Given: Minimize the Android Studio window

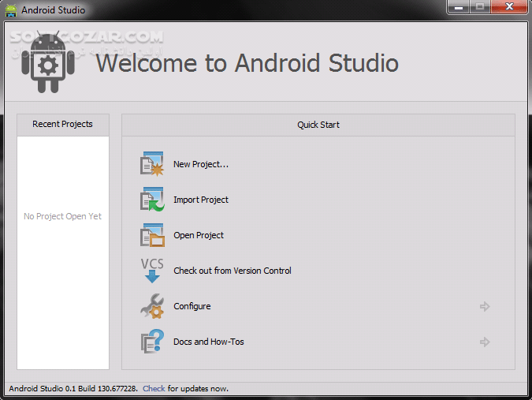Looking at the screenshot, I should point(459,7).
